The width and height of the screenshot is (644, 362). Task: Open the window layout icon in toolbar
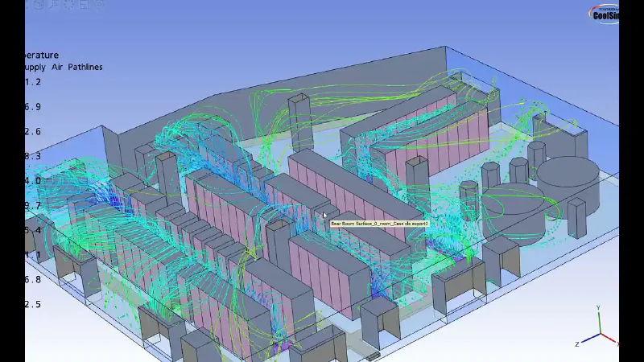pos(85,5)
